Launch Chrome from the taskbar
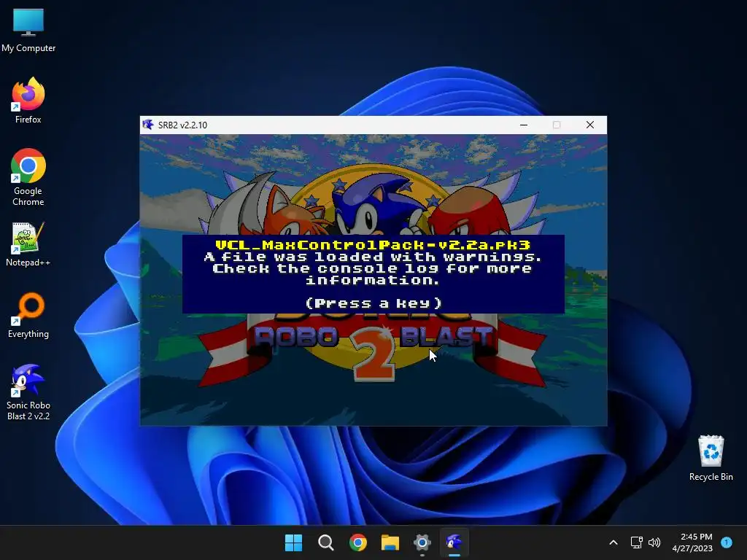The image size is (747, 560). click(357, 542)
